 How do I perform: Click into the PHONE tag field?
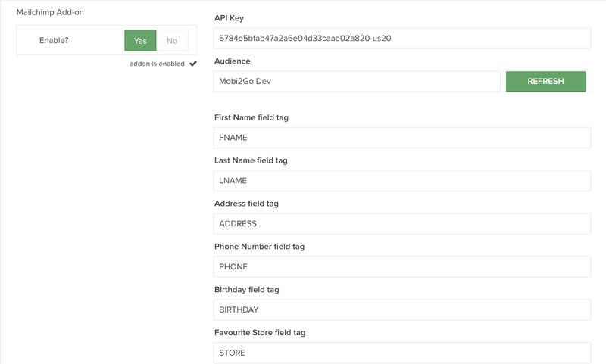(401, 267)
